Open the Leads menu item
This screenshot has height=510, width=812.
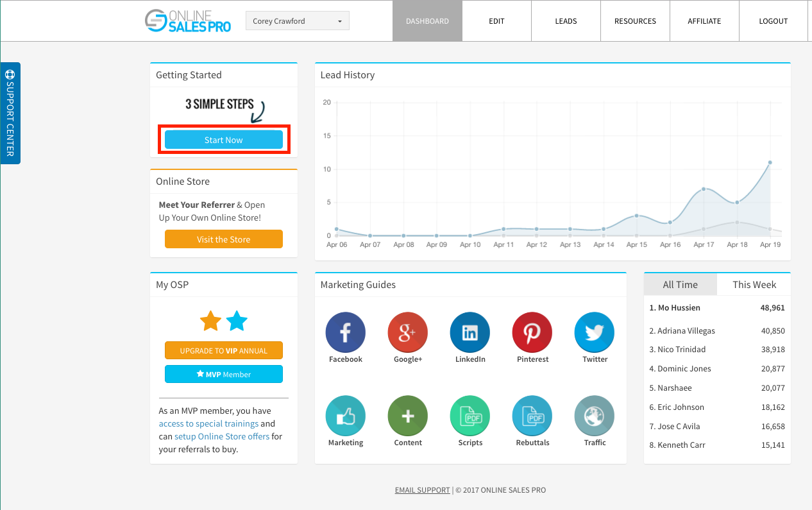566,21
